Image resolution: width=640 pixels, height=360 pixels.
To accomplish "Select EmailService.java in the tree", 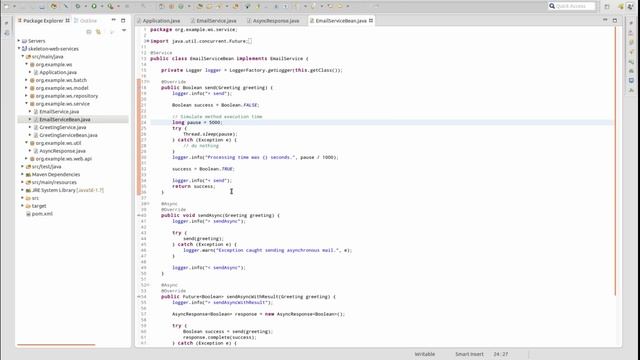I will click(x=60, y=111).
